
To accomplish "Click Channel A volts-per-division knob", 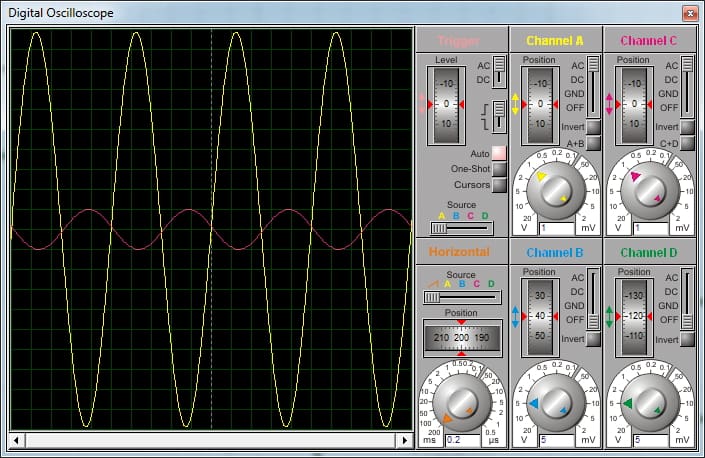I will click(556, 191).
